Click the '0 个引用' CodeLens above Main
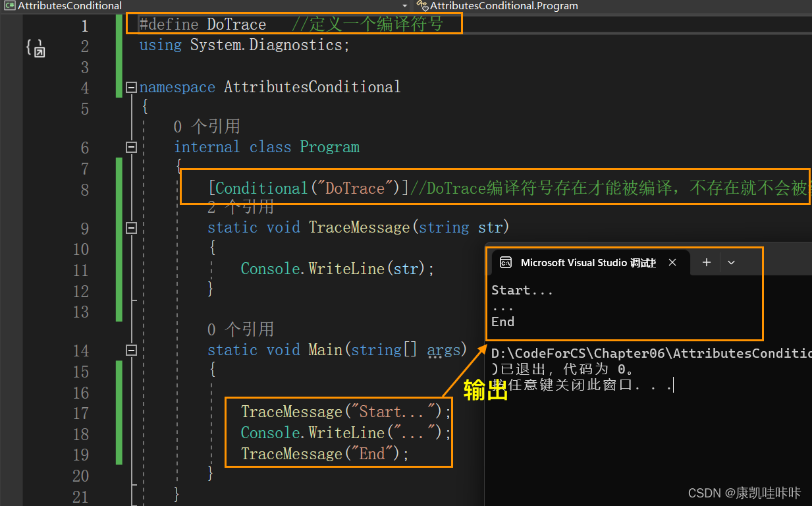Viewport: 812px width, 506px height. click(x=240, y=329)
